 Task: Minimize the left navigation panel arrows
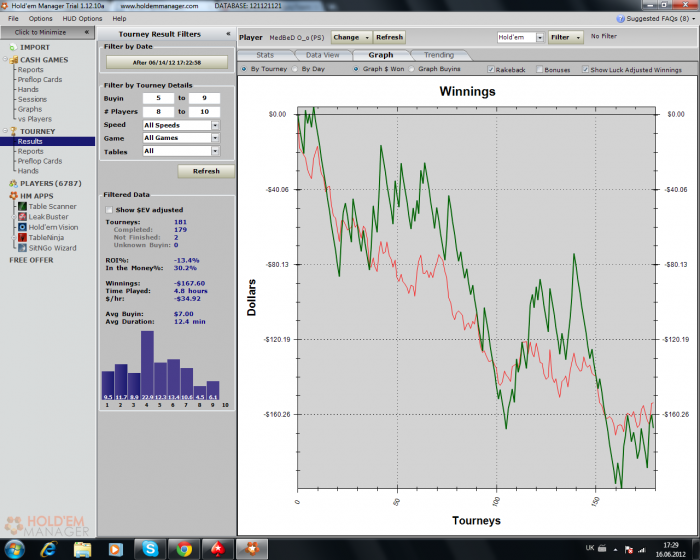pyautogui.click(x=87, y=32)
